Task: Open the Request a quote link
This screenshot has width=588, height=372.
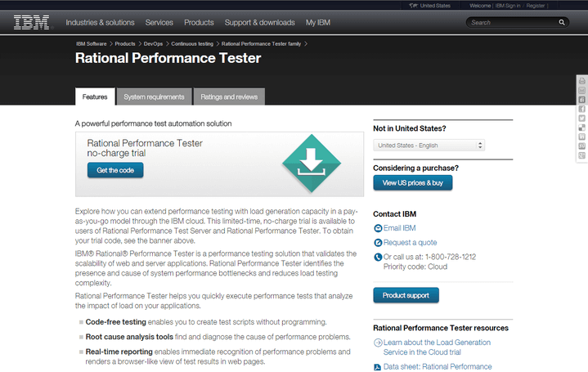Action: pos(410,243)
